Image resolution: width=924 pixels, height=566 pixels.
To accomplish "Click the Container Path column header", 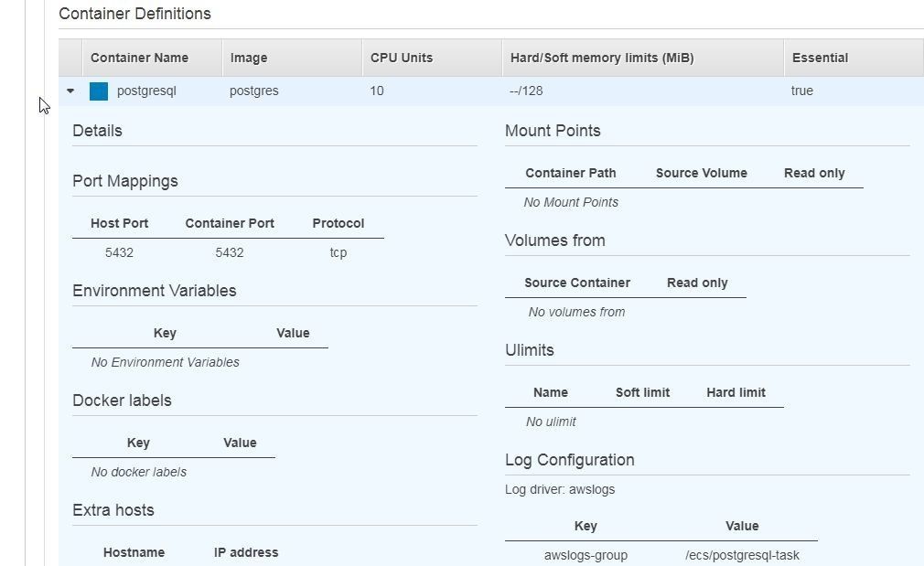I will pos(571,173).
